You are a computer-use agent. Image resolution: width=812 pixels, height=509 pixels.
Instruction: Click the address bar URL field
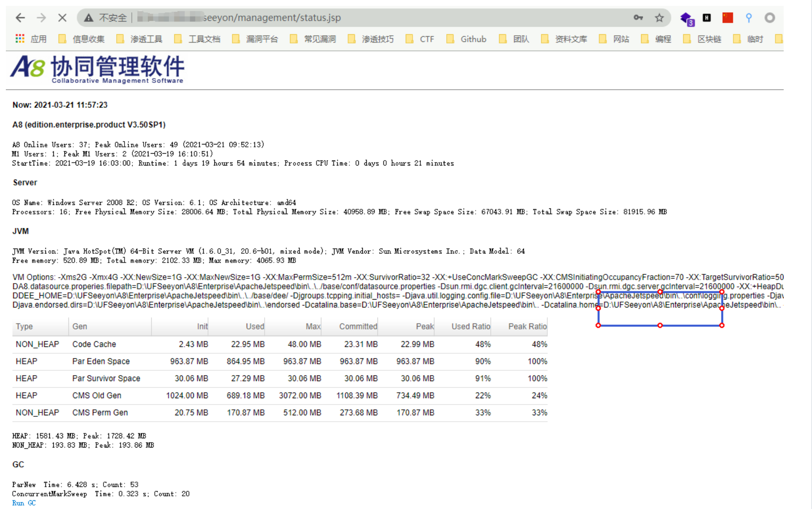(342, 18)
